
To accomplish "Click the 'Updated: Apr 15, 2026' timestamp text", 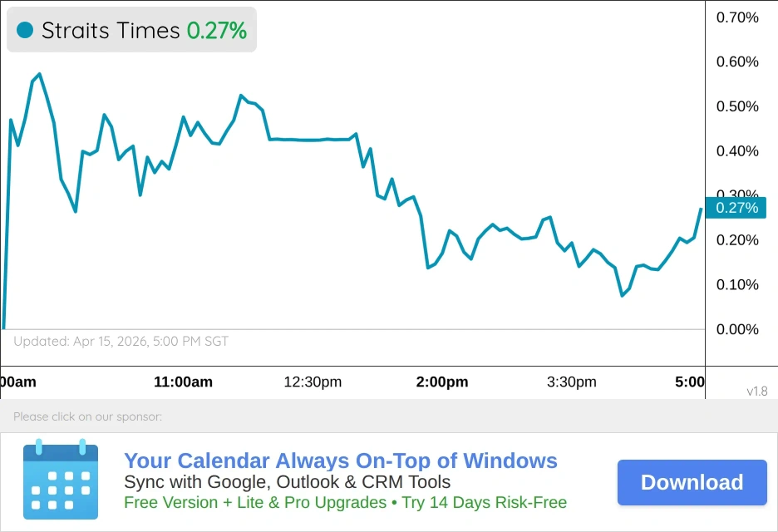I will (121, 341).
